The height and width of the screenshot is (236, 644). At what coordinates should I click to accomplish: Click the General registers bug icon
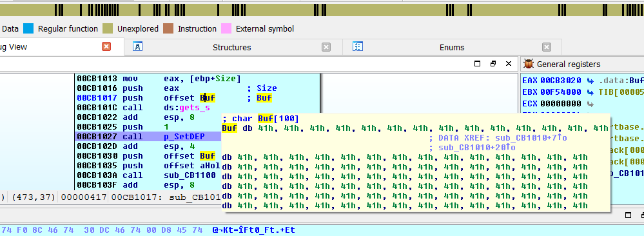point(529,64)
